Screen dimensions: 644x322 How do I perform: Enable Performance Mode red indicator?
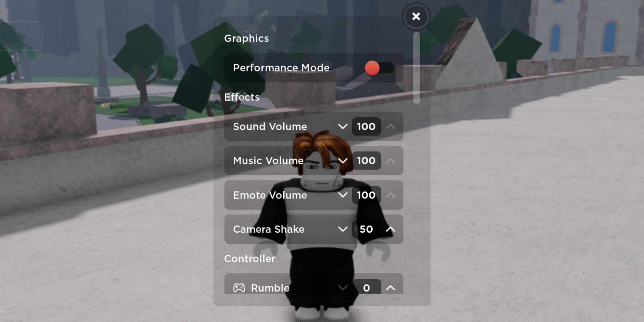point(370,67)
